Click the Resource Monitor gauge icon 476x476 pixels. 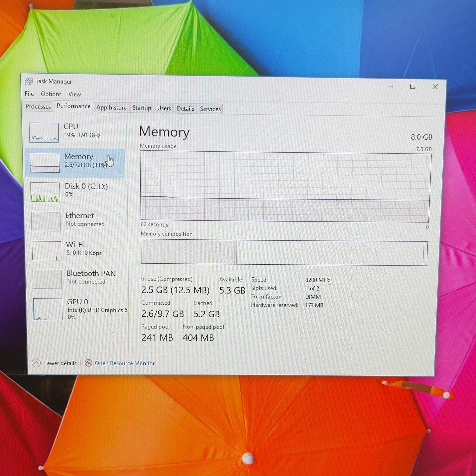[x=89, y=363]
